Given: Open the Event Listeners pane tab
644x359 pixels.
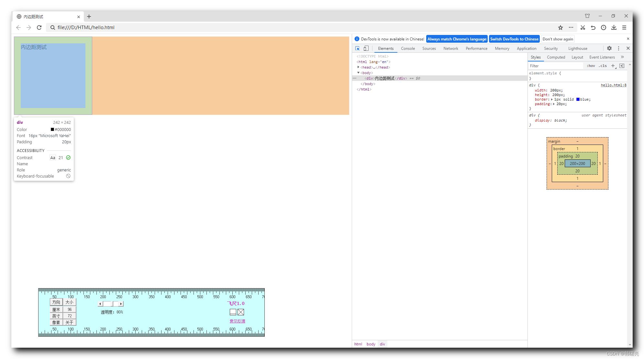Looking at the screenshot, I should coord(602,57).
